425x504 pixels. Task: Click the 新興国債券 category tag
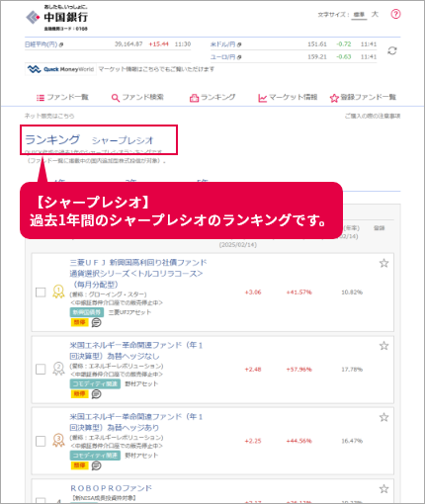tap(87, 312)
